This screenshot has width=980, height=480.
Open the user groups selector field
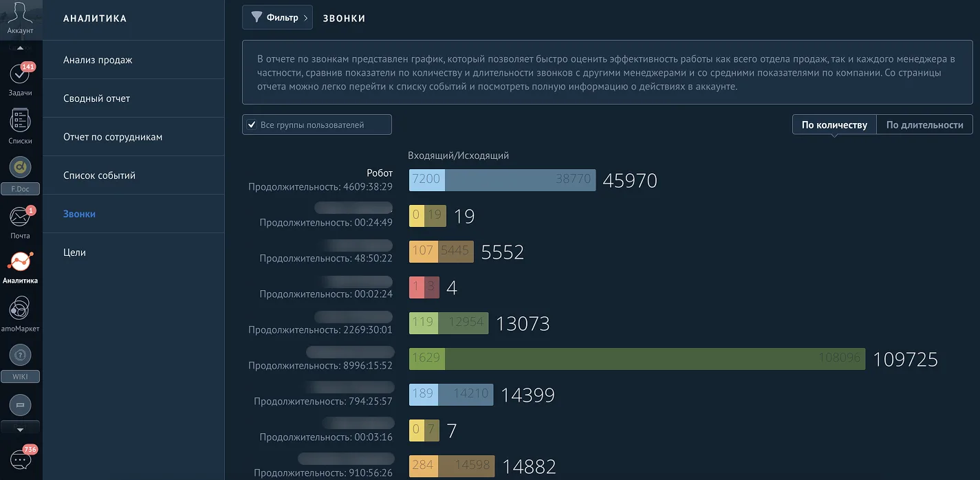point(317,124)
